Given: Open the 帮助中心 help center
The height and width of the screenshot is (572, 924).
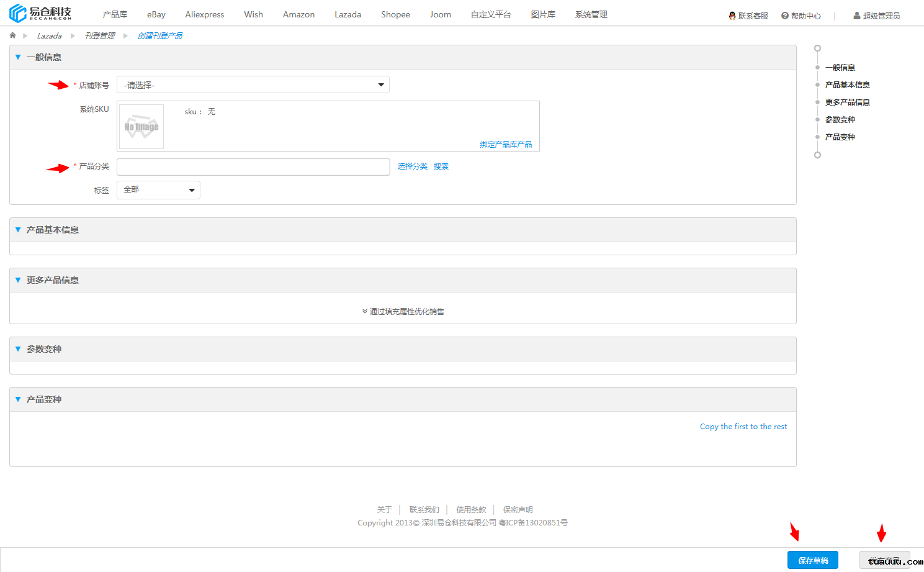Looking at the screenshot, I should pyautogui.click(x=801, y=16).
